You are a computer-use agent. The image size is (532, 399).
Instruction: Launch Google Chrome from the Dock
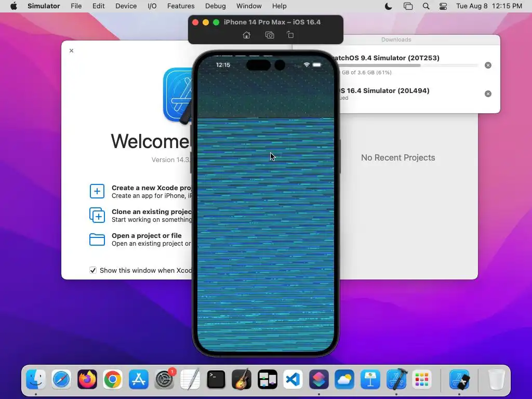tap(113, 379)
